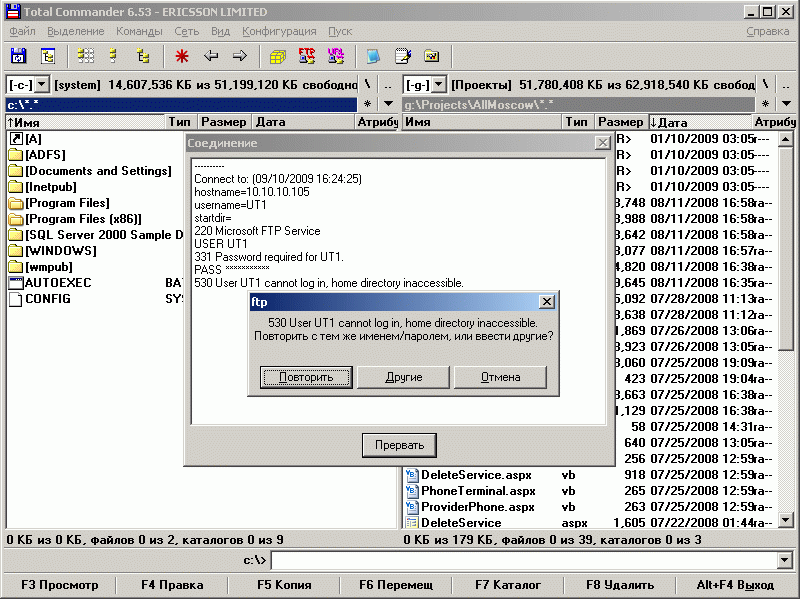
Task: Select the [A] shortcut folder icon
Action: click(16, 139)
